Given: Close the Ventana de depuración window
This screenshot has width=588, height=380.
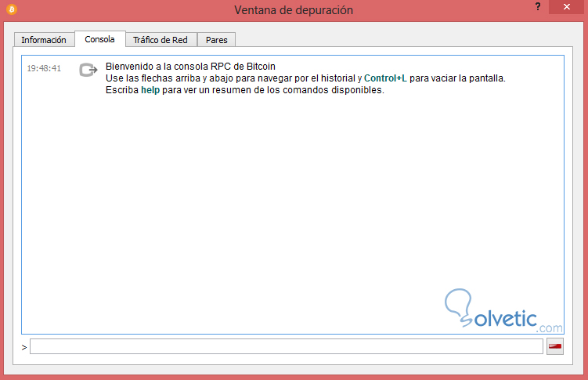Looking at the screenshot, I should 567,7.
